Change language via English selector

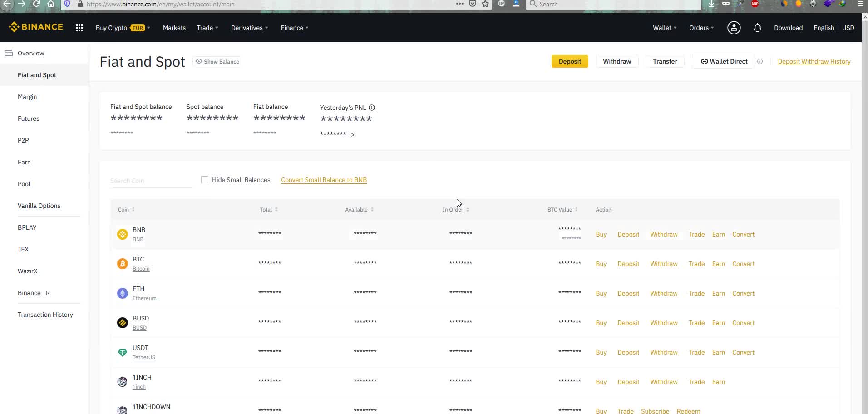[x=824, y=28]
